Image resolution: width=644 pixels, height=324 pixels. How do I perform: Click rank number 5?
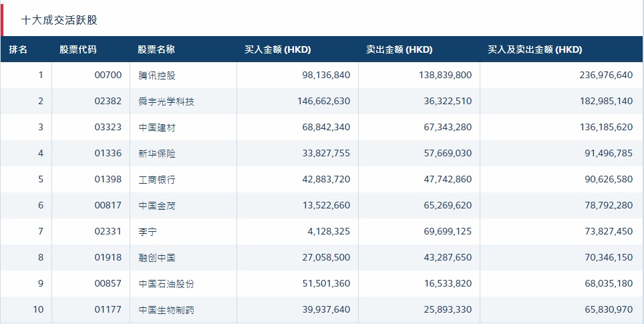[x=41, y=180]
